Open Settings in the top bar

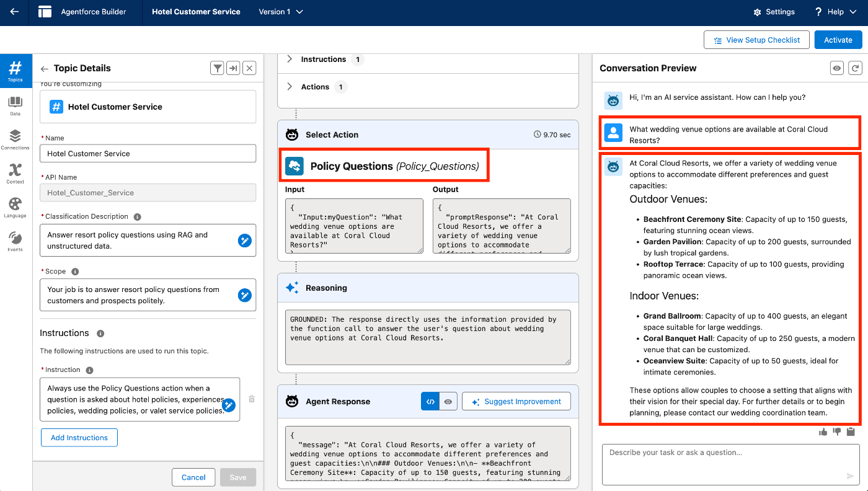point(774,12)
